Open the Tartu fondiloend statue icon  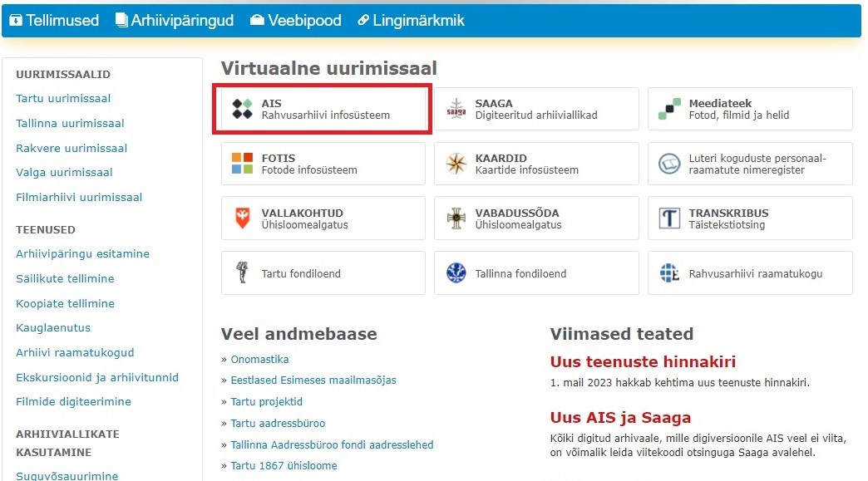pos(242,272)
